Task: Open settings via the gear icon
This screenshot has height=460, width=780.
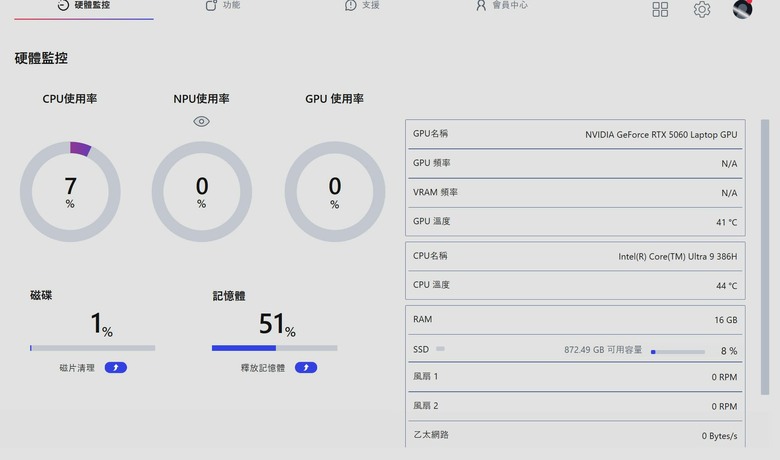Action: click(701, 9)
